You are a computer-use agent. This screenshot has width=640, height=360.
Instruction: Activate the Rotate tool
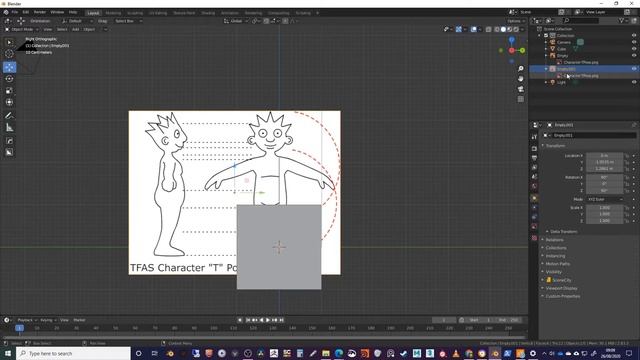coord(9,79)
